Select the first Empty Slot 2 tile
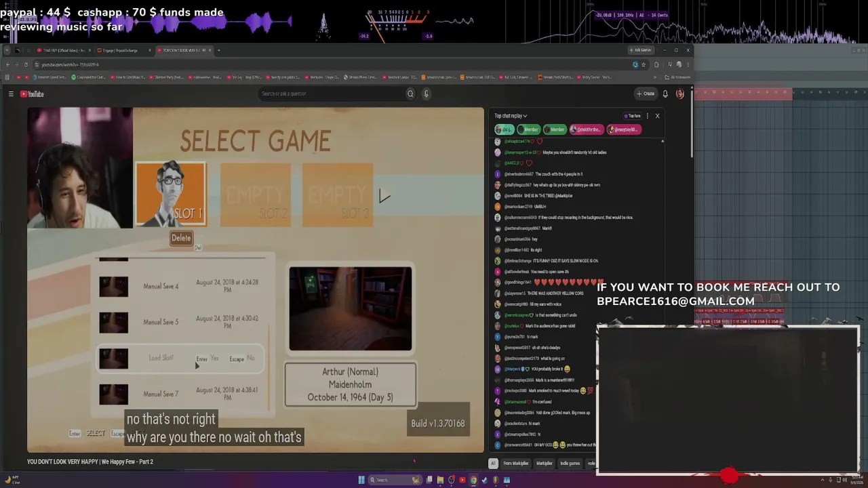 tap(256, 194)
